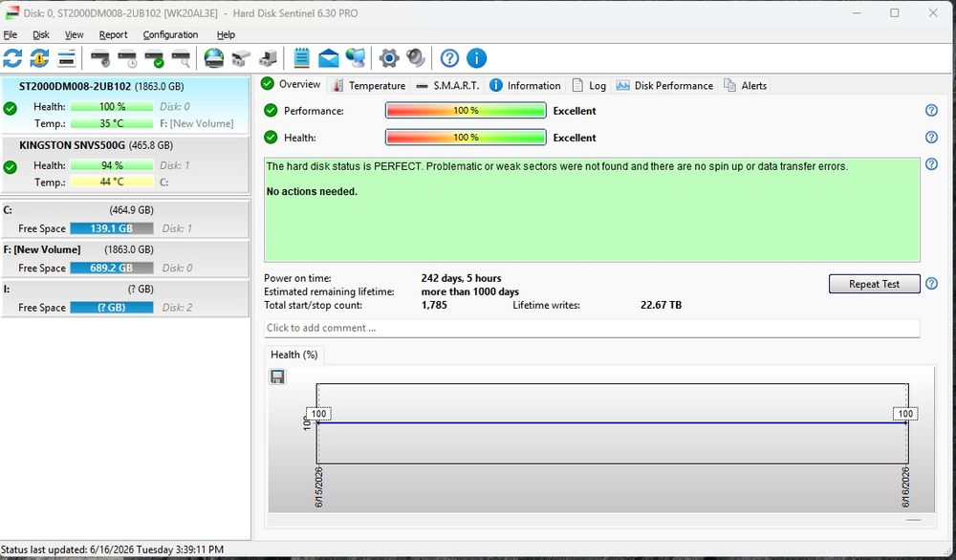This screenshot has height=560, width=956.
Task: Select the KINGSTON SNVS500G disk entry
Action: point(125,164)
